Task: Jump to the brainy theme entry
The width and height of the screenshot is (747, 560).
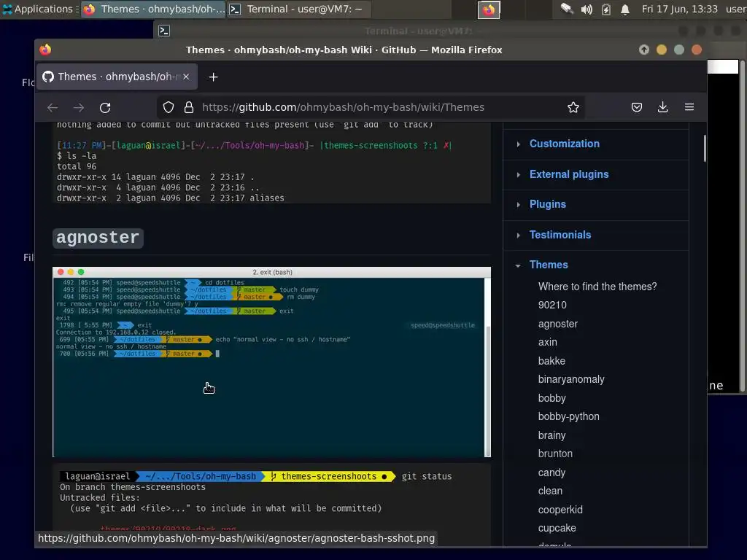Action: tap(551, 435)
